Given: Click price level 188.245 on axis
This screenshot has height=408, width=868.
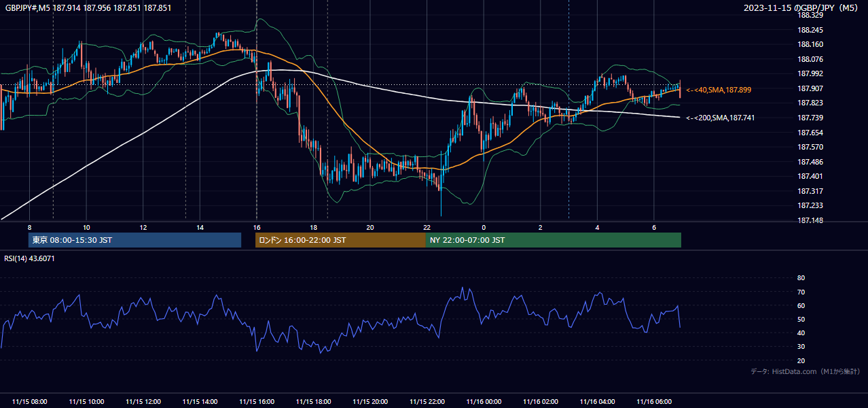Looking at the screenshot, I should [810, 30].
